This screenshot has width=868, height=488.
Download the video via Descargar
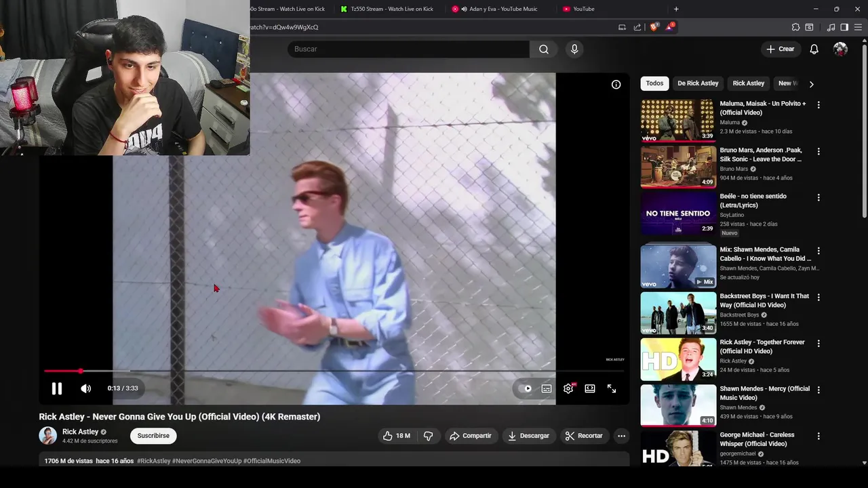tap(529, 436)
